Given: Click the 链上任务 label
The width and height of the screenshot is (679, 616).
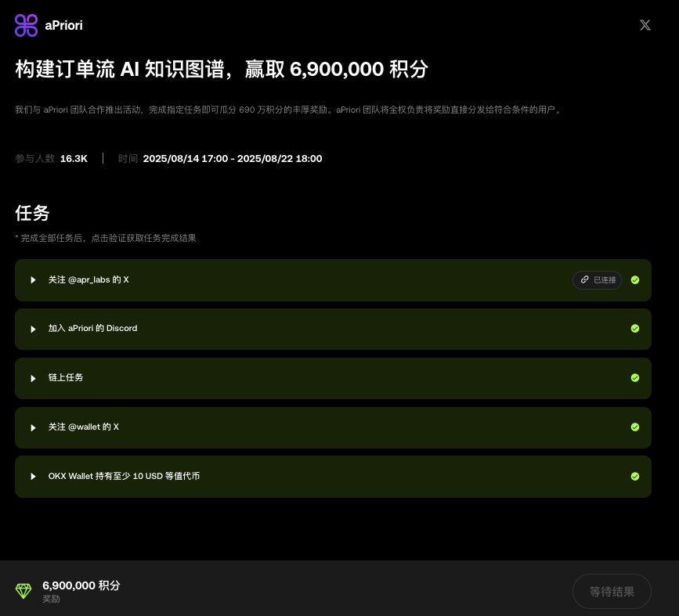Looking at the screenshot, I should (x=65, y=377).
